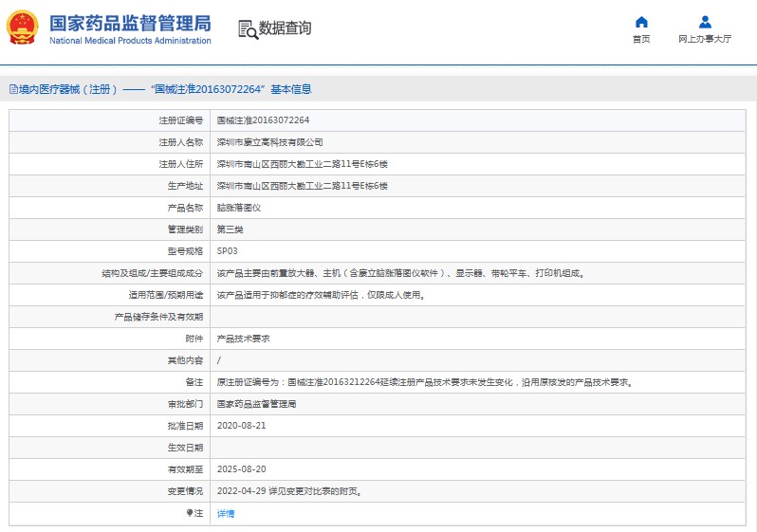Click National Medical Products Administration text
This screenshot has height=532, width=757.
[130, 41]
